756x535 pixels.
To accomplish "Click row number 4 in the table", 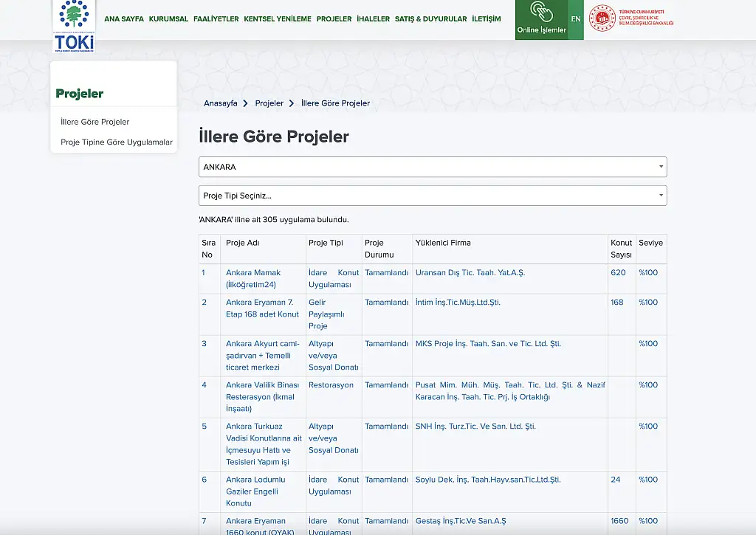I will 204,385.
